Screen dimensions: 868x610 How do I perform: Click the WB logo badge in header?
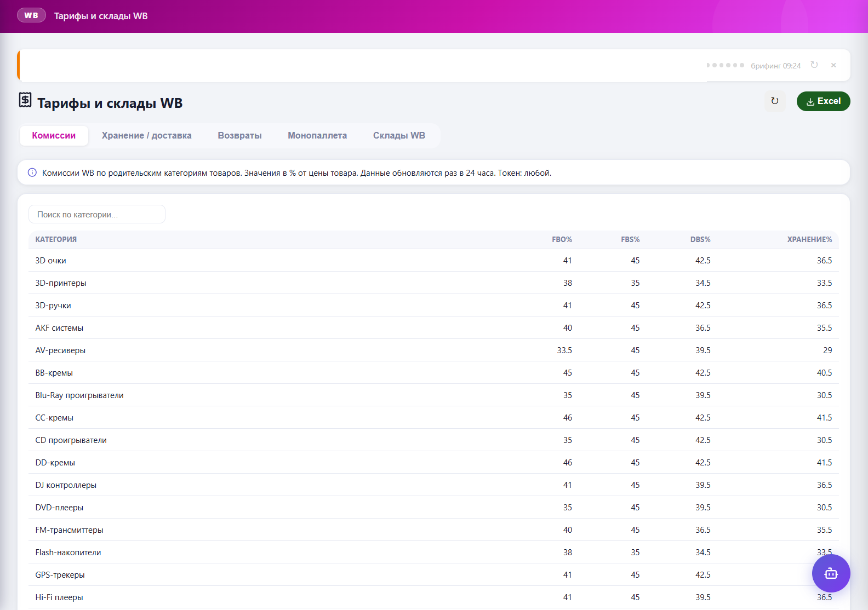(31, 15)
